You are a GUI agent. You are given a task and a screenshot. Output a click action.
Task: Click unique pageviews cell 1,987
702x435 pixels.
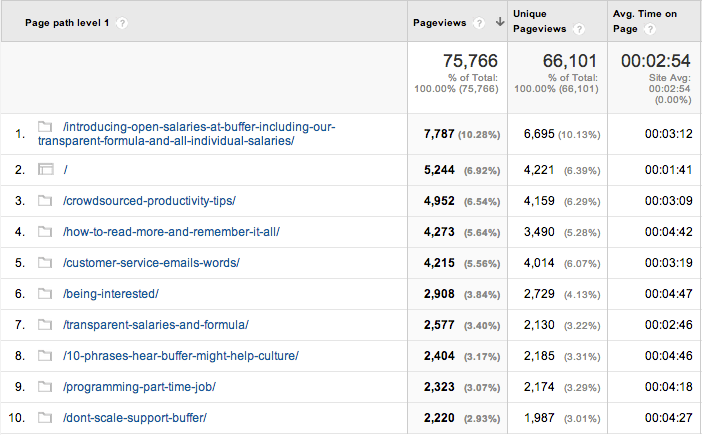coord(539,418)
